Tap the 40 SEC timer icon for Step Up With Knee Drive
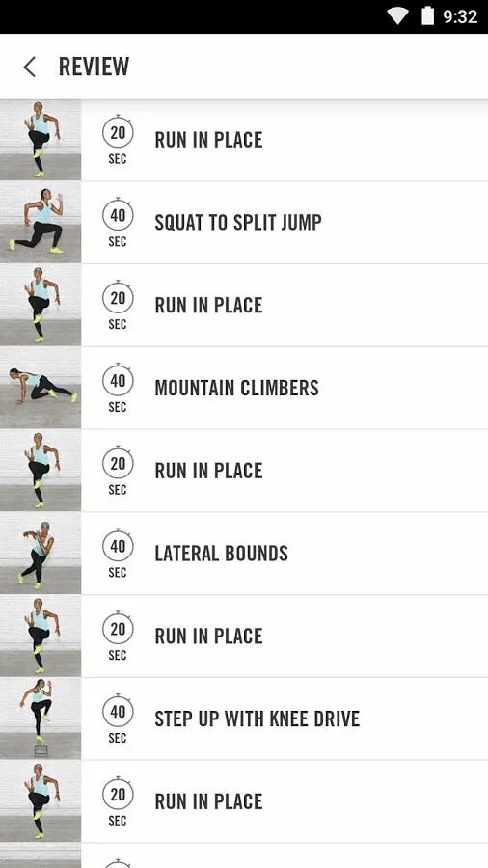The width and height of the screenshot is (488, 868). pos(118,719)
